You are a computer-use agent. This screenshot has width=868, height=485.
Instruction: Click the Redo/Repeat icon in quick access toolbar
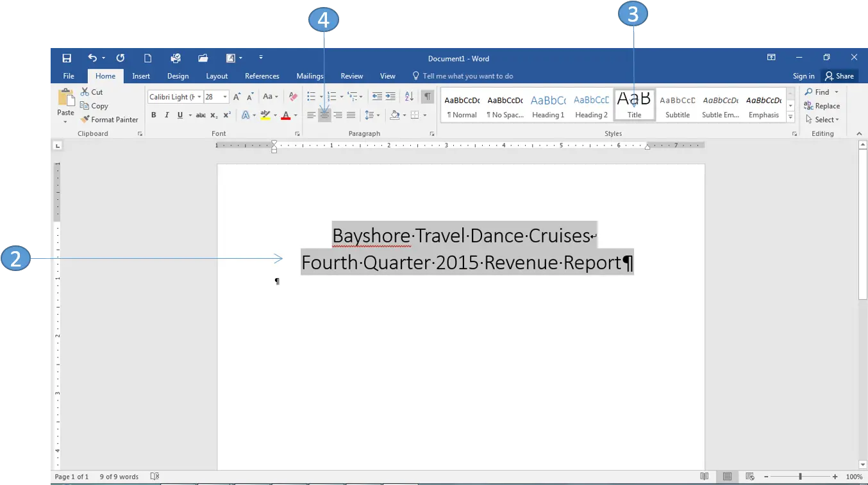120,58
